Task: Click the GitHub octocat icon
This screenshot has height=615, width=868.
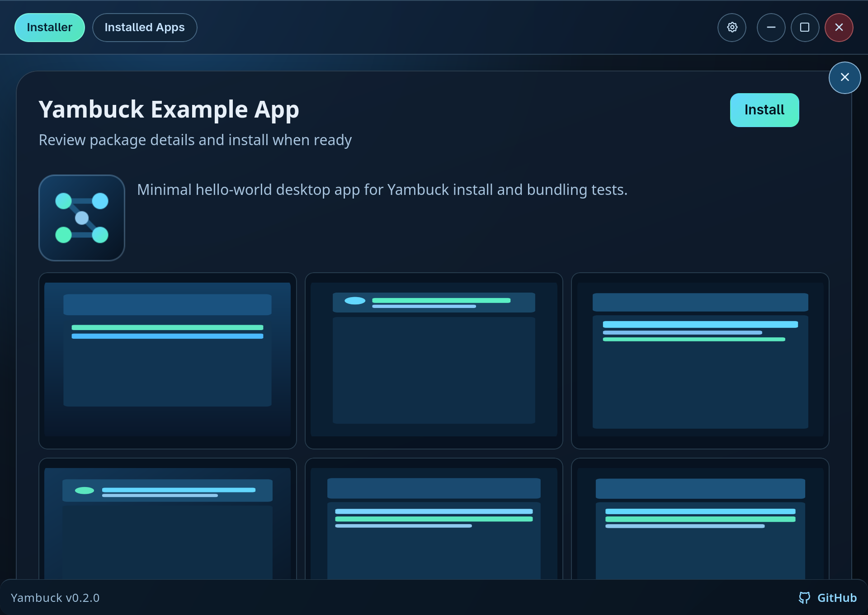Action: 804,598
